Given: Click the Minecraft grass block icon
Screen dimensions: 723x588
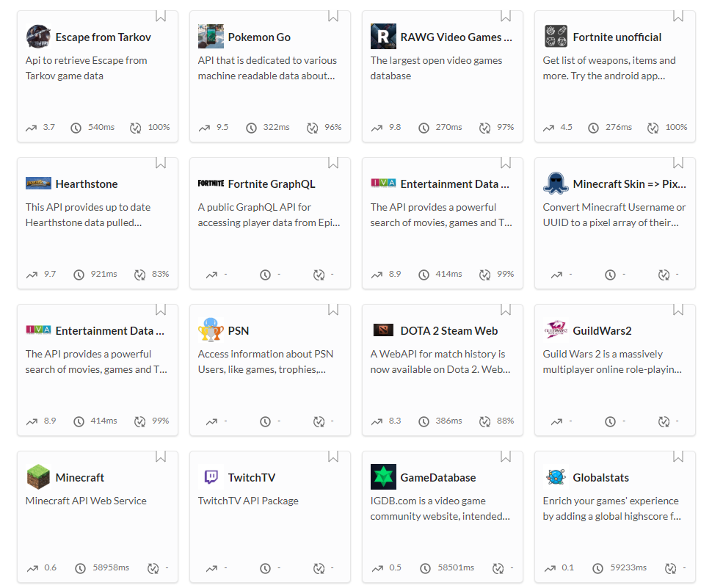Looking at the screenshot, I should [x=38, y=477].
